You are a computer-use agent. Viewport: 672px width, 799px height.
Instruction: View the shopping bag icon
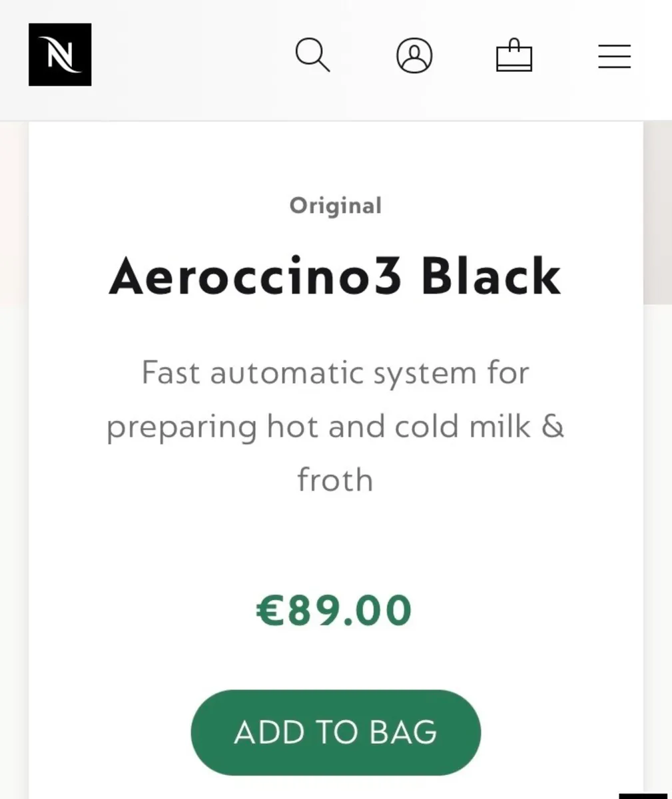(x=514, y=55)
